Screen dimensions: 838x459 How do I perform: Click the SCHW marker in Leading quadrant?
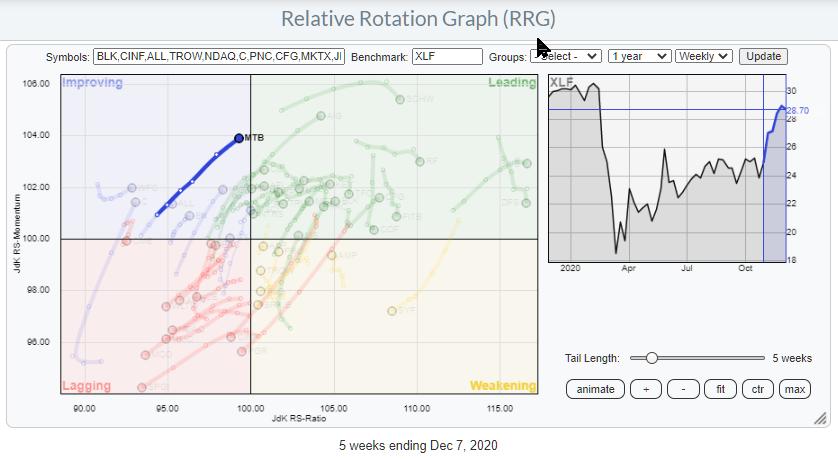(x=398, y=99)
